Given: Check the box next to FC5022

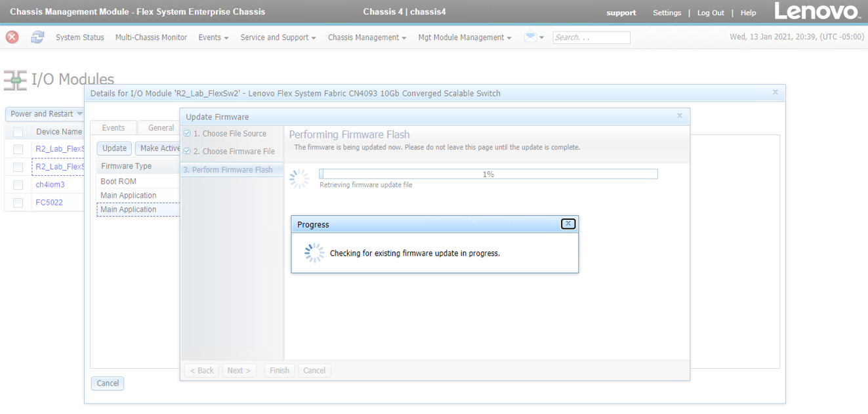Looking at the screenshot, I should (x=18, y=202).
